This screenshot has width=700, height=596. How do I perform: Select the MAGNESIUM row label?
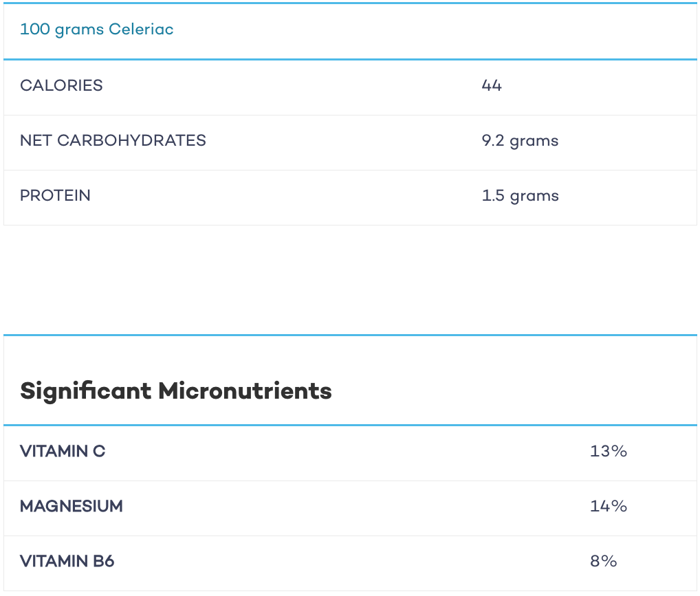pos(72,506)
